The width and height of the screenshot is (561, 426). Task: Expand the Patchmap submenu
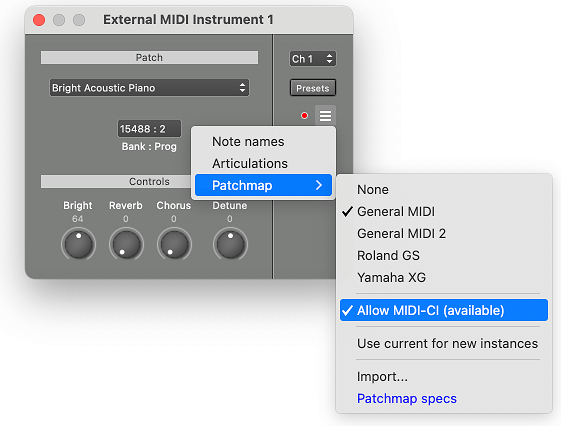pos(263,185)
